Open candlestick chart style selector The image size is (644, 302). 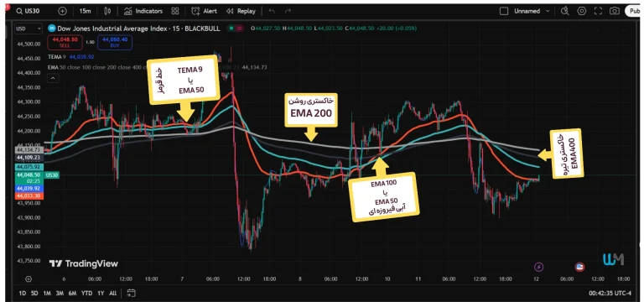107,11
